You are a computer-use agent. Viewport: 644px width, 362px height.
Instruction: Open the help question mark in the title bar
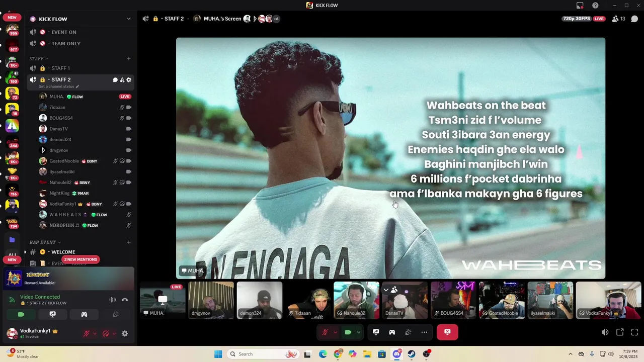(x=595, y=6)
